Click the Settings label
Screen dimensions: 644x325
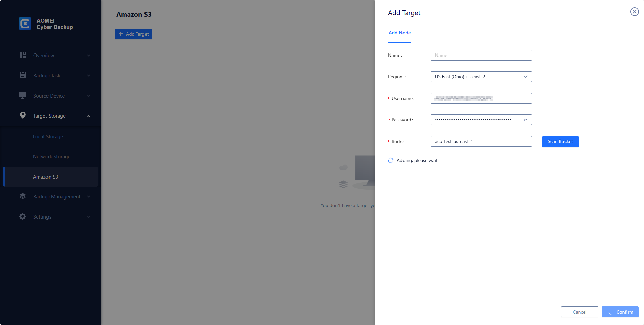[x=42, y=217]
